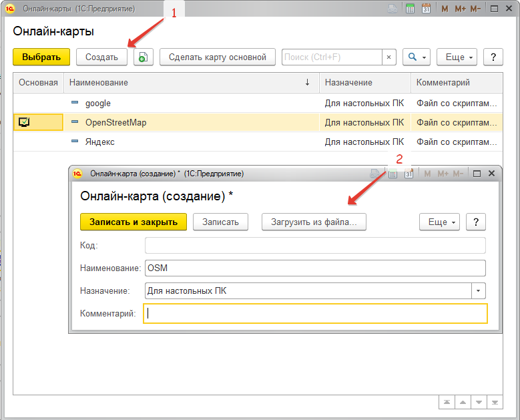This screenshot has width=520, height=420.
Task: Click the Назначение field showing Для настольных ПК
Action: point(308,291)
